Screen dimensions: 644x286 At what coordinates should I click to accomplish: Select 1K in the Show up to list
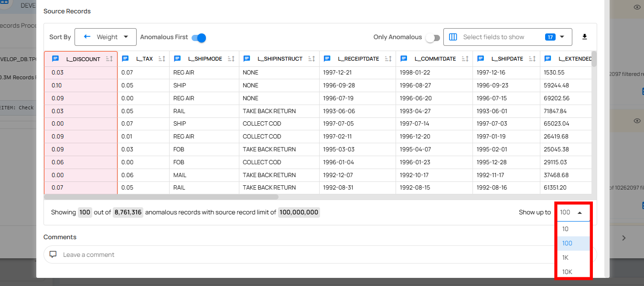point(574,257)
